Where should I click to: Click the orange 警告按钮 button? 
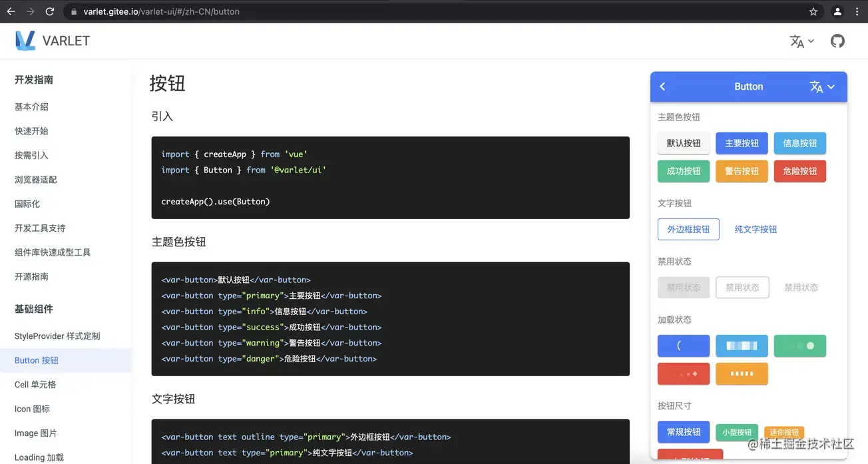(742, 171)
